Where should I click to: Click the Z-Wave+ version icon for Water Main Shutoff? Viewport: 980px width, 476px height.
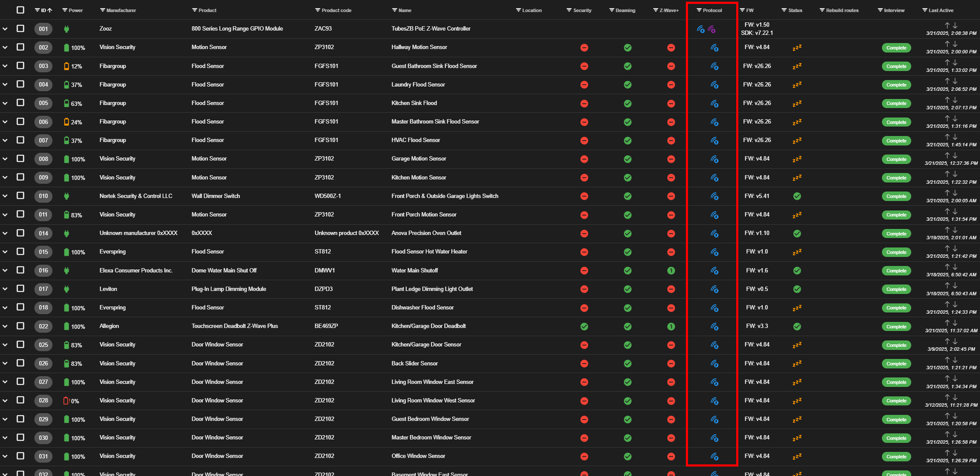coord(671,271)
